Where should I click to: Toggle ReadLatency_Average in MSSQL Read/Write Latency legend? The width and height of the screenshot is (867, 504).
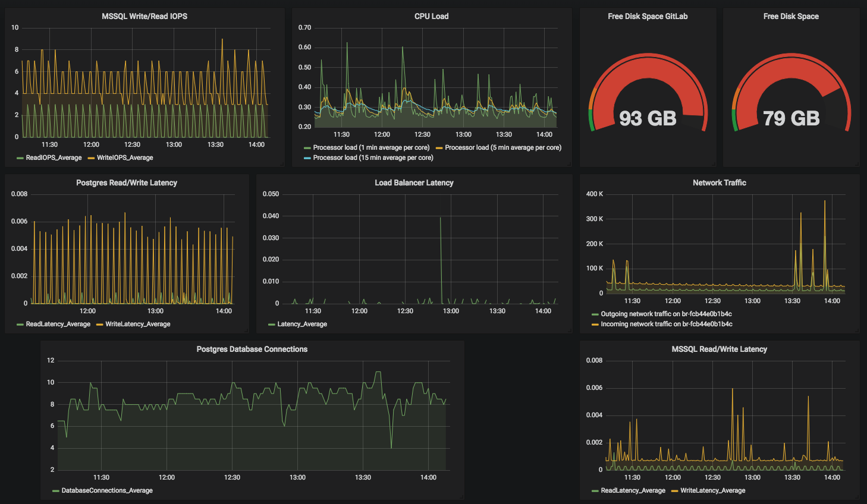[x=633, y=490]
